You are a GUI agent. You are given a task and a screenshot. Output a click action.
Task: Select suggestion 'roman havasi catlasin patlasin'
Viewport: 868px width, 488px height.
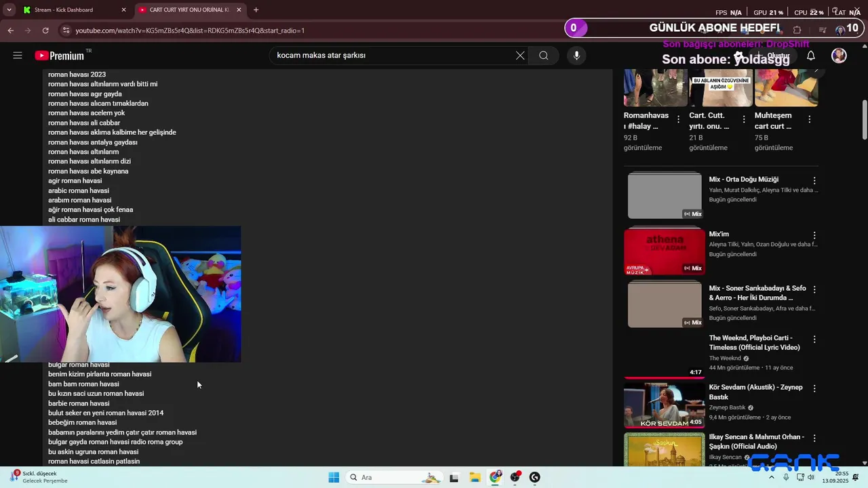(94, 462)
